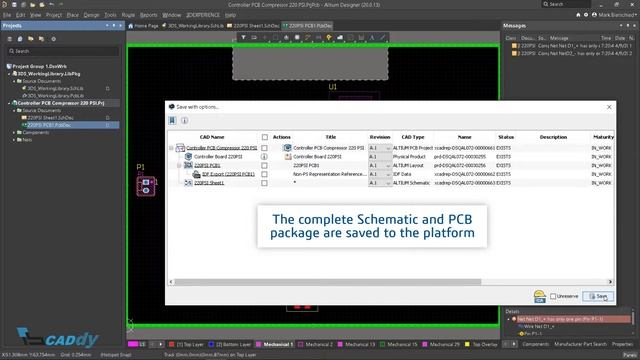Switch to the 220PSI Sheet1.SchDoc tab
The image size is (640, 360).
(253, 26)
